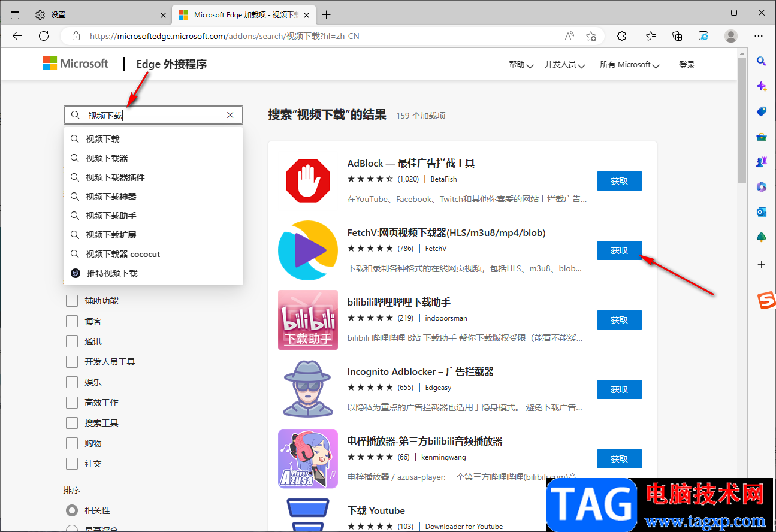Get the 电梓播放器 extension
The height and width of the screenshot is (532, 776).
619,459
